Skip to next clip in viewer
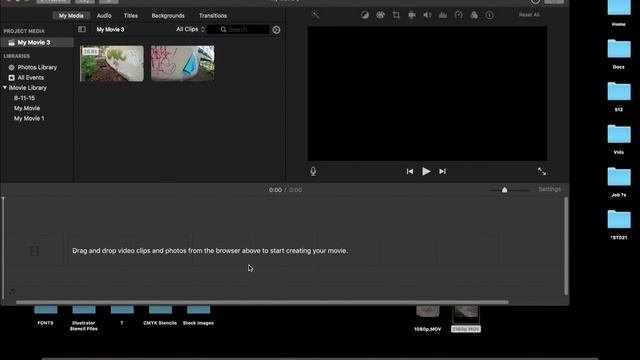This screenshot has height=360, width=640. tap(442, 171)
